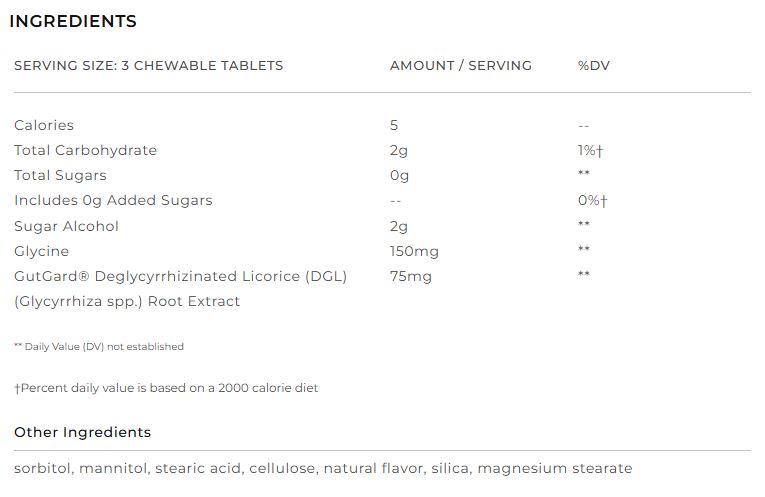Select the Serving Size column header
This screenshot has width=765, height=497.
pos(148,65)
